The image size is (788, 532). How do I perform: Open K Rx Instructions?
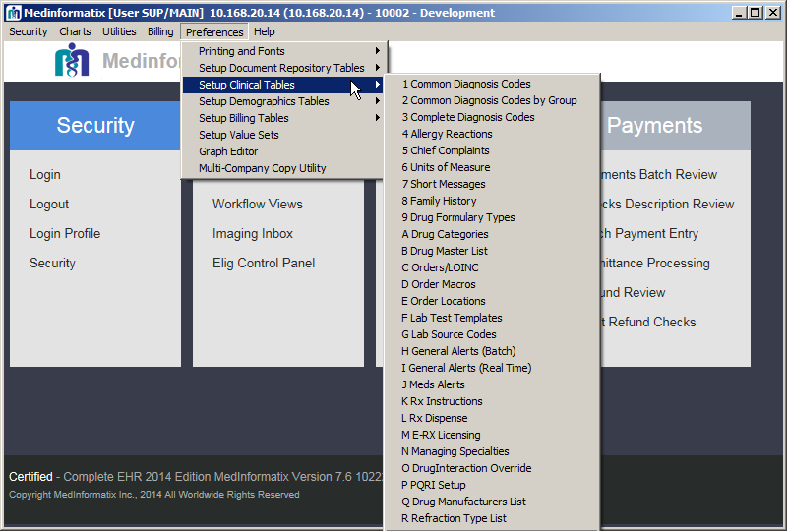(x=492, y=401)
